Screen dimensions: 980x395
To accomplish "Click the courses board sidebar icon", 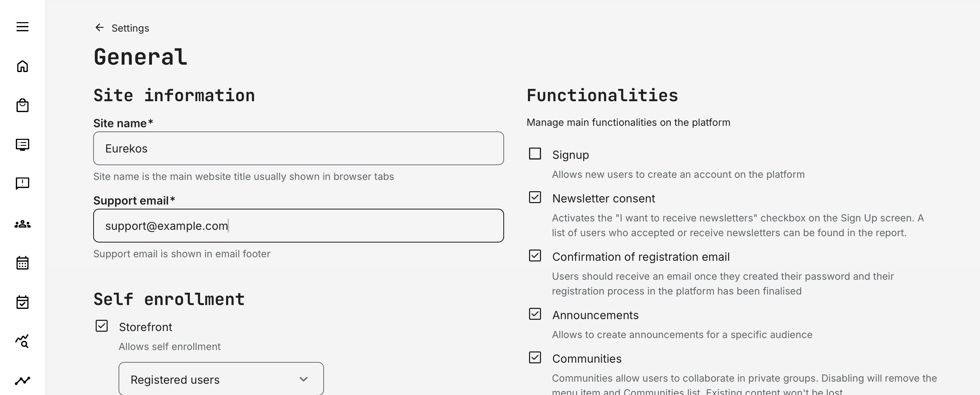I will click(x=23, y=144).
